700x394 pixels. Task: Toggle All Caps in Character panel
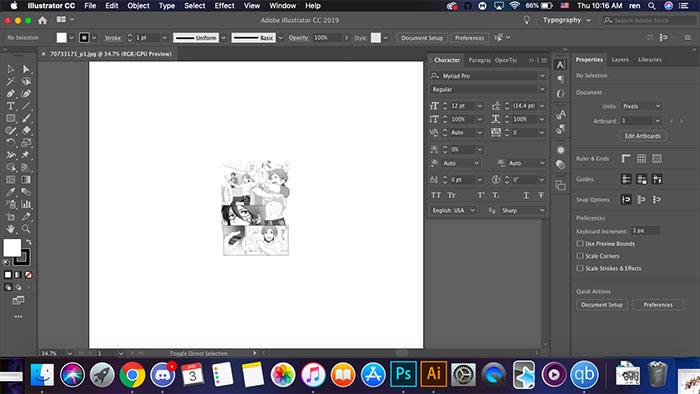(x=436, y=195)
